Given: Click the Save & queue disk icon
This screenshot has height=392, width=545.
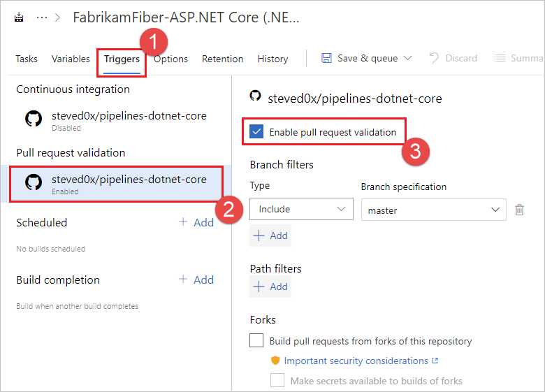Looking at the screenshot, I should [x=326, y=59].
